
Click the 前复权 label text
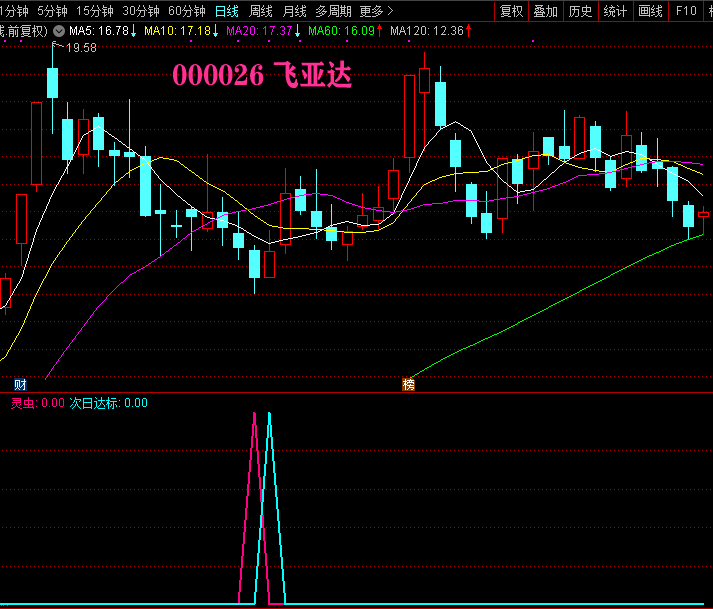pos(27,31)
